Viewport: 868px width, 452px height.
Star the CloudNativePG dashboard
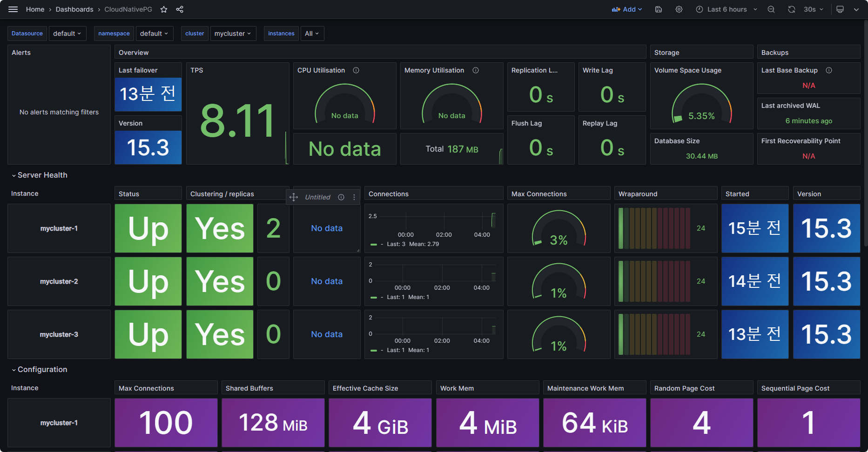coord(164,9)
